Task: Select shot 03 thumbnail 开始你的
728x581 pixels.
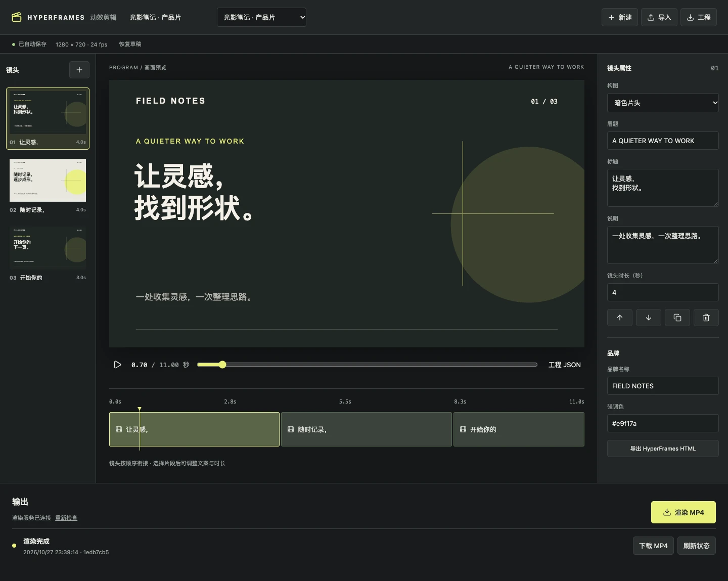Action: coord(48,254)
